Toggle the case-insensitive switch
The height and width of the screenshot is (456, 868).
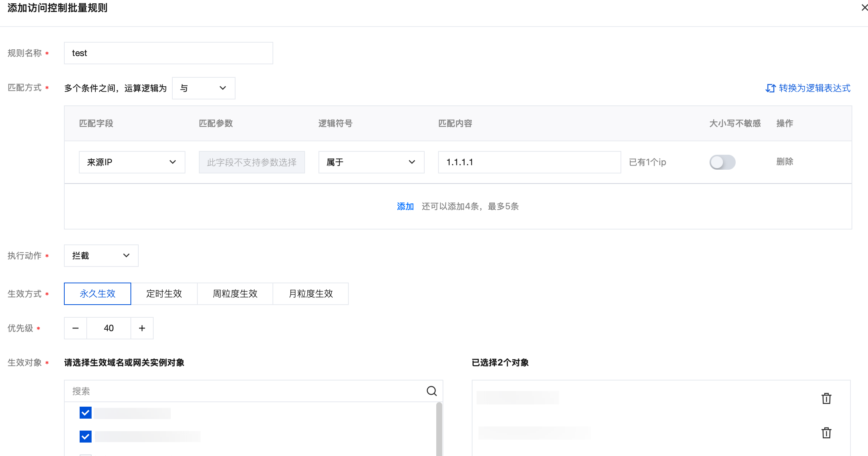coord(722,162)
